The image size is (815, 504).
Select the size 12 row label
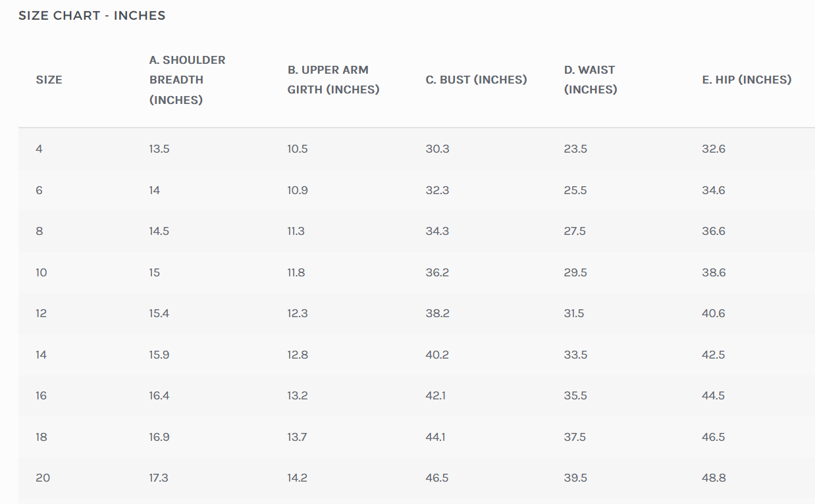[41, 313]
